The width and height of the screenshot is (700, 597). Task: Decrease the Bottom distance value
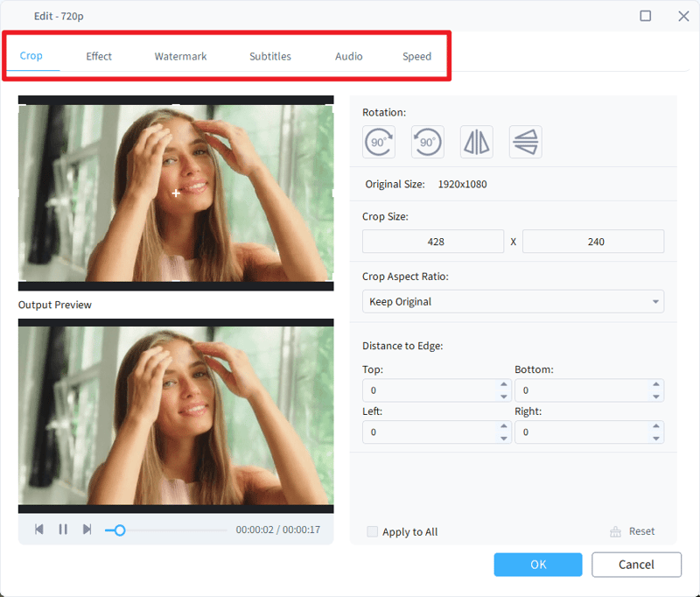tap(657, 395)
